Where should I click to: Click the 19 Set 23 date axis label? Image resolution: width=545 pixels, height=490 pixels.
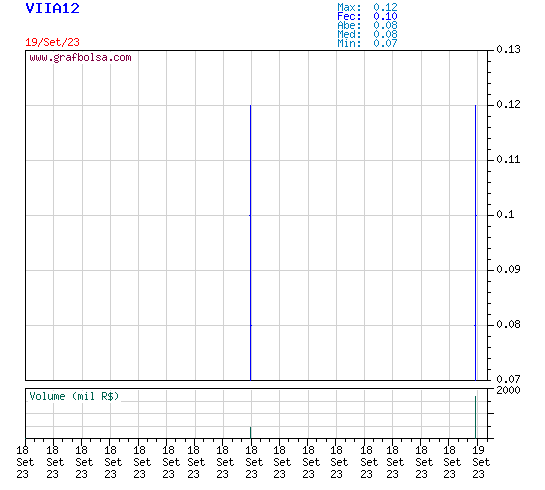(x=481, y=462)
